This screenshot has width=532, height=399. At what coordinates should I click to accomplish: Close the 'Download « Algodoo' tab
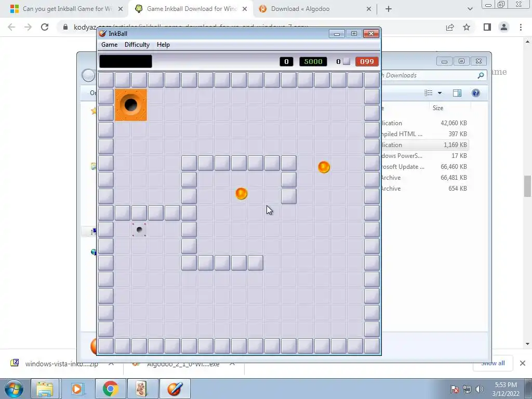coord(369,9)
